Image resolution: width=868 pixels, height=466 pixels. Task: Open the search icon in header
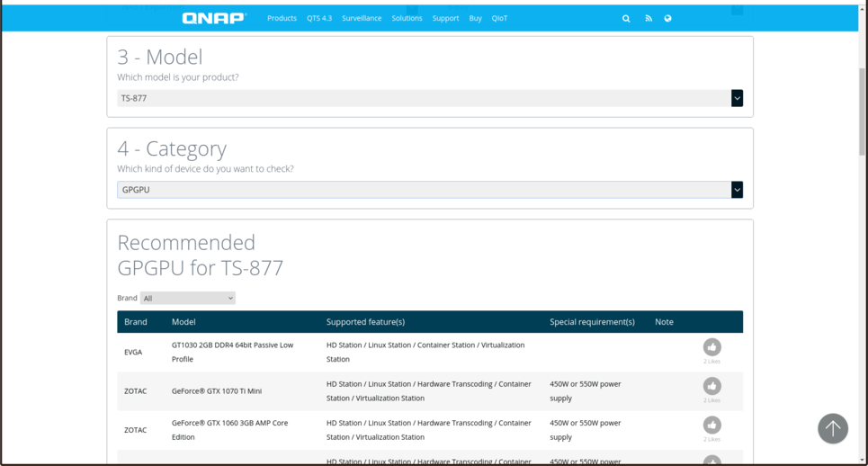pyautogui.click(x=626, y=18)
